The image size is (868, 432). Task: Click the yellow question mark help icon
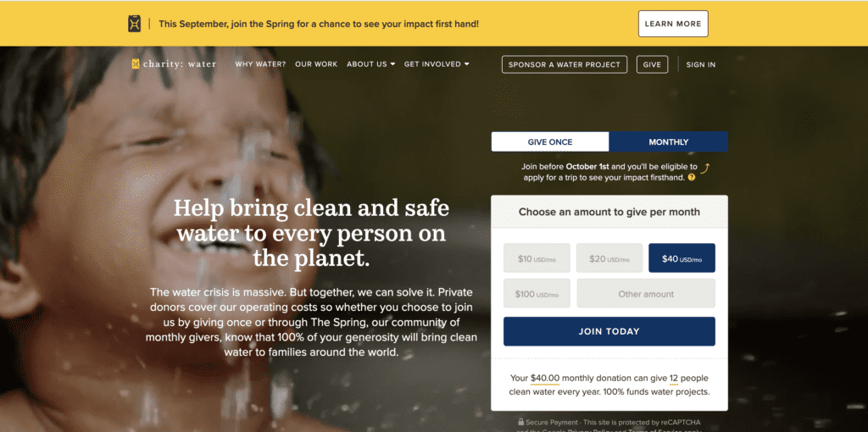[692, 178]
